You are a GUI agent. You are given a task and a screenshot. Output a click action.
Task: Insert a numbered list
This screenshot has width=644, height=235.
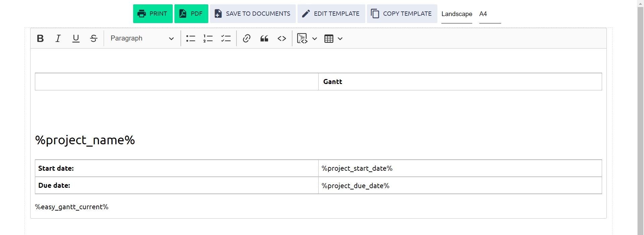[x=208, y=38]
